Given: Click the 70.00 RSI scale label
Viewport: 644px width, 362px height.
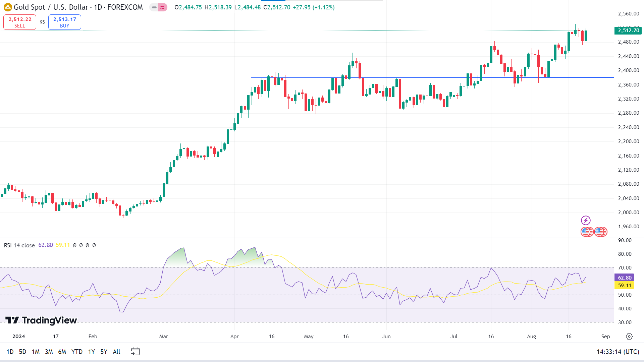Looking at the screenshot, I should click(x=625, y=268).
